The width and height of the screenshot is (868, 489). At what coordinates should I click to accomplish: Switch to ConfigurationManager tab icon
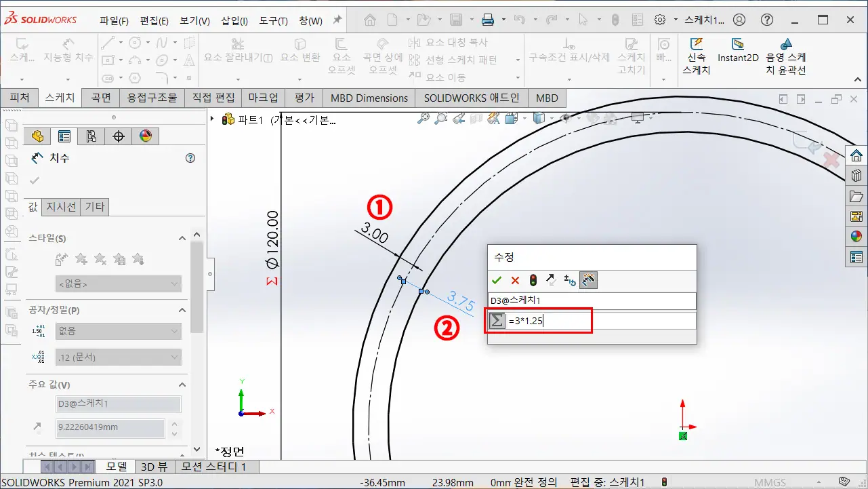[91, 136]
